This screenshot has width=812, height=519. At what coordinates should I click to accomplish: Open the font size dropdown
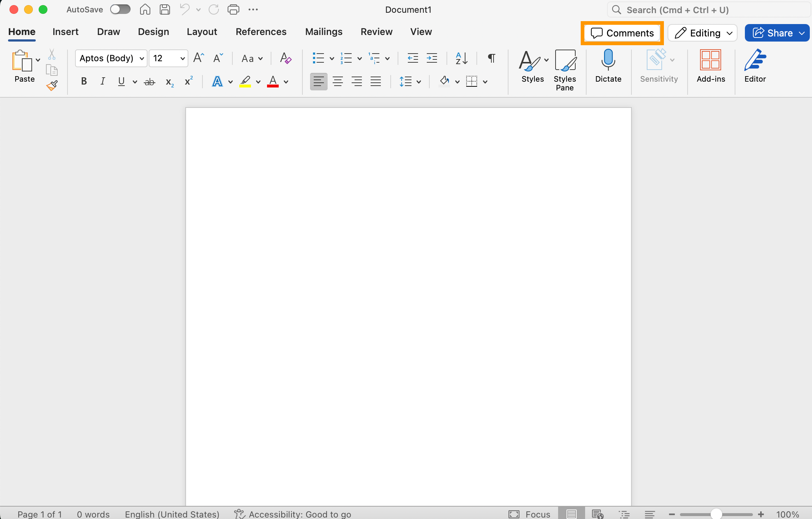182,58
